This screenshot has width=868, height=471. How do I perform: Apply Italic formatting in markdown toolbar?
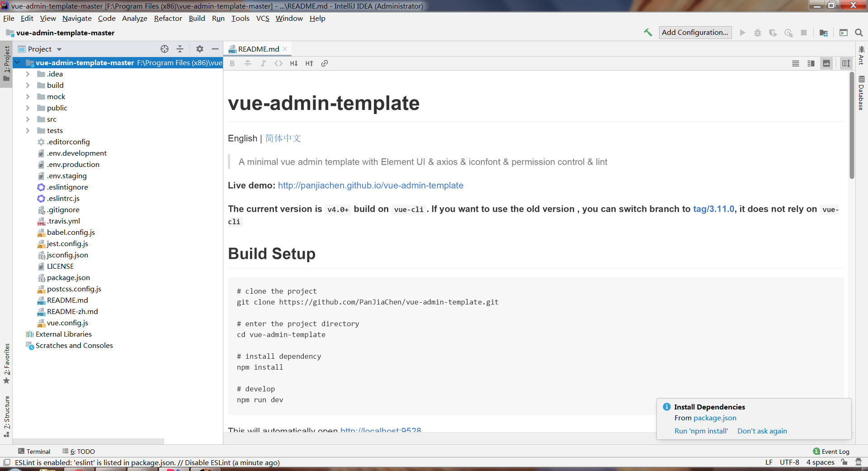tap(263, 63)
